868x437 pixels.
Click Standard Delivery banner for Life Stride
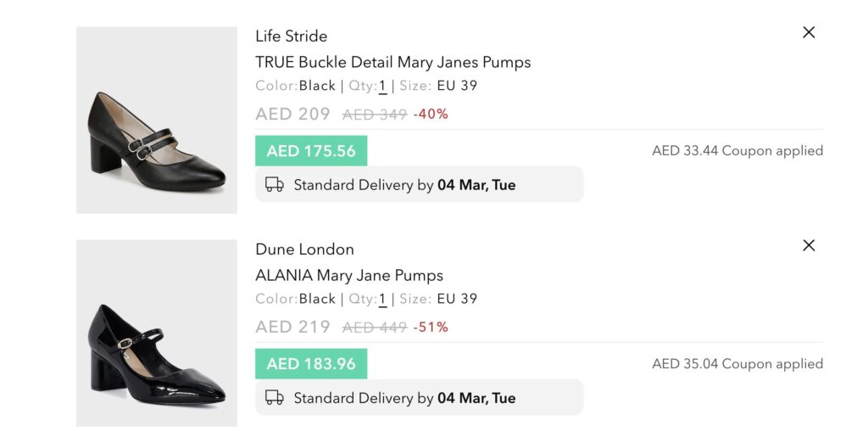(419, 184)
